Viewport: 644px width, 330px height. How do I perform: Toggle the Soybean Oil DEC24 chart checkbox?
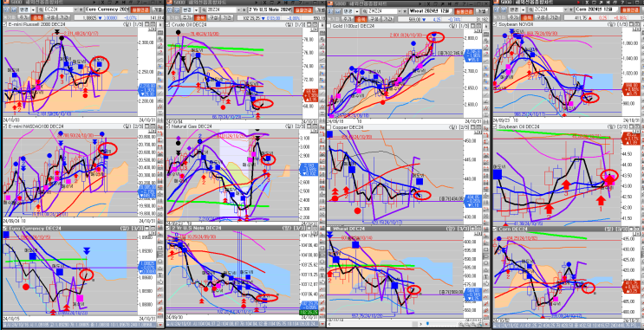[x=495, y=126]
